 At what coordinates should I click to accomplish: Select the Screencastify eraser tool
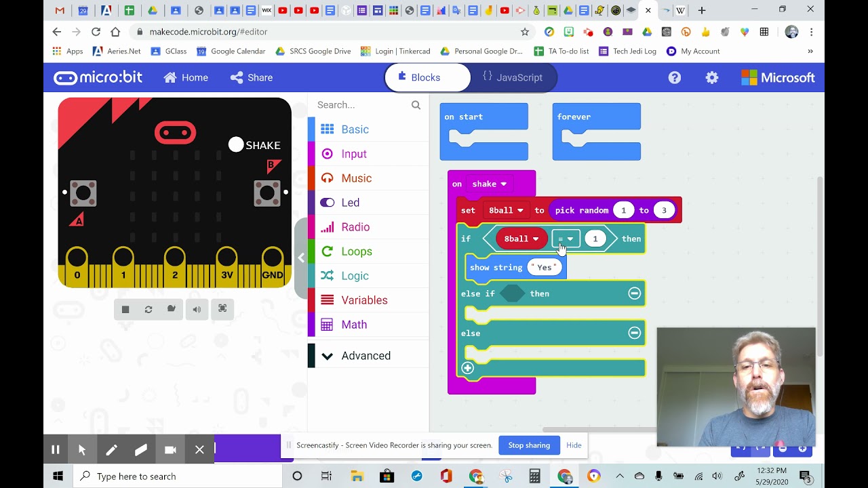141,449
